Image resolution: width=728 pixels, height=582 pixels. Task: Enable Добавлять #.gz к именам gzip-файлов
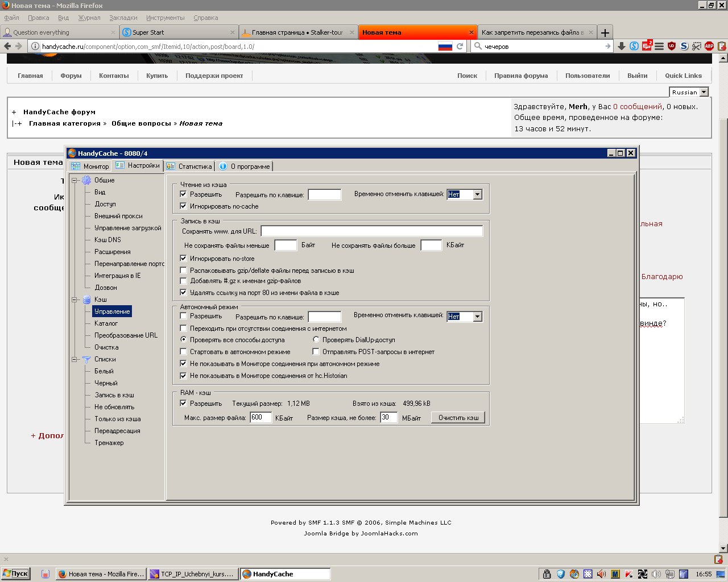pyautogui.click(x=183, y=281)
